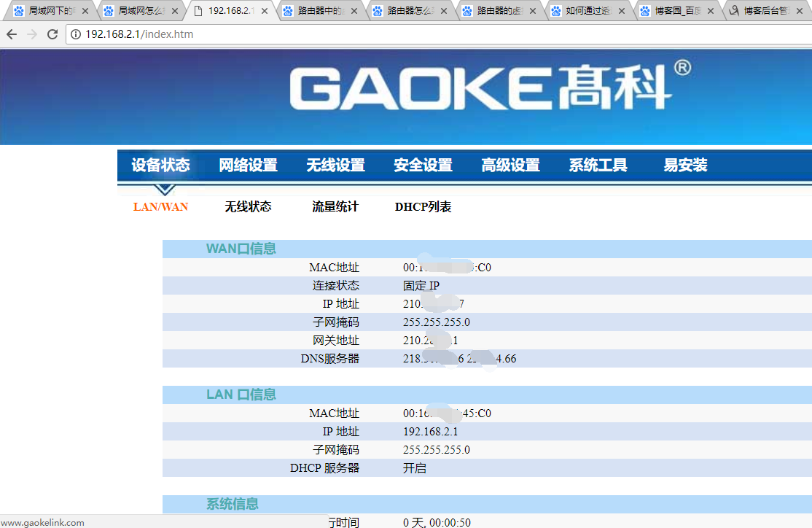Screen dimensions: 812x528
Task: Open the 设备状态 menu
Action: coord(160,166)
